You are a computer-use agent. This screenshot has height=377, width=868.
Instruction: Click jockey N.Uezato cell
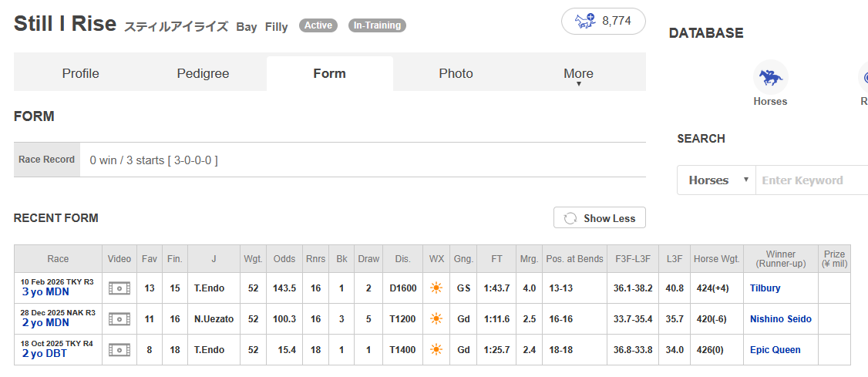214,319
